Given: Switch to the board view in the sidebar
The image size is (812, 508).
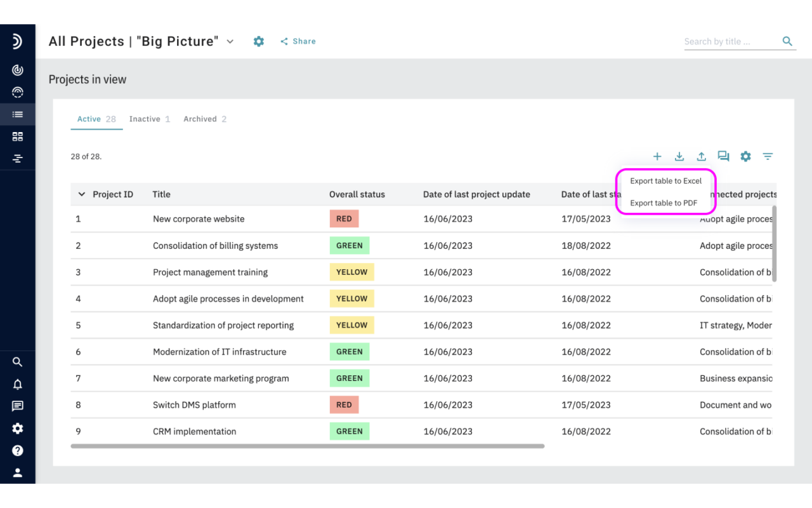Looking at the screenshot, I should (x=18, y=136).
